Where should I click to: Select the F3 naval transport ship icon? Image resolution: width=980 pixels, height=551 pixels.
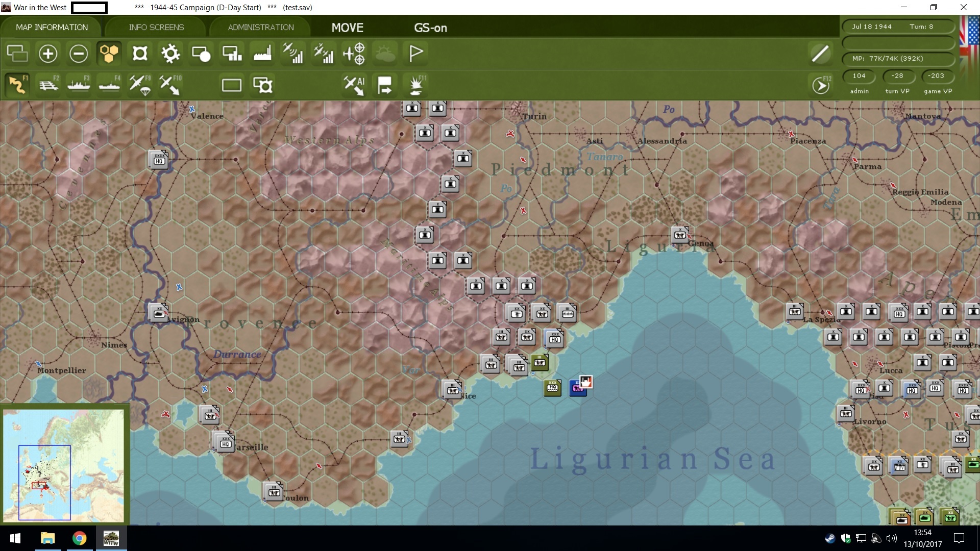click(79, 85)
